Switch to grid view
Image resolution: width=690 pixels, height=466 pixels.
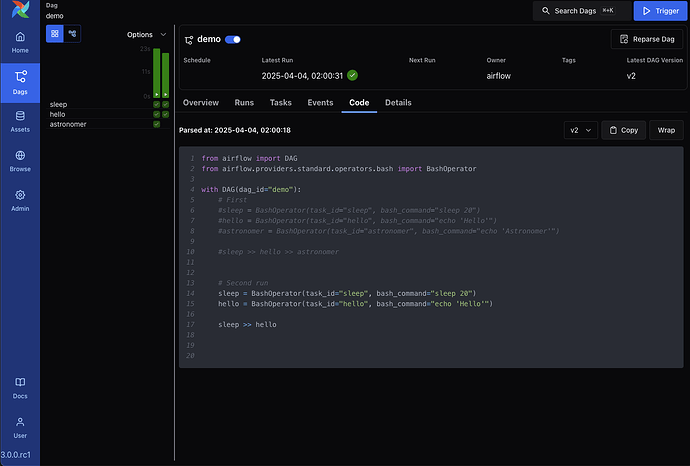[x=55, y=33]
